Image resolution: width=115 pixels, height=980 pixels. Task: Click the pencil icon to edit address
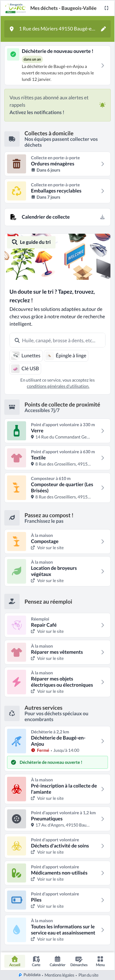pyautogui.click(x=103, y=29)
